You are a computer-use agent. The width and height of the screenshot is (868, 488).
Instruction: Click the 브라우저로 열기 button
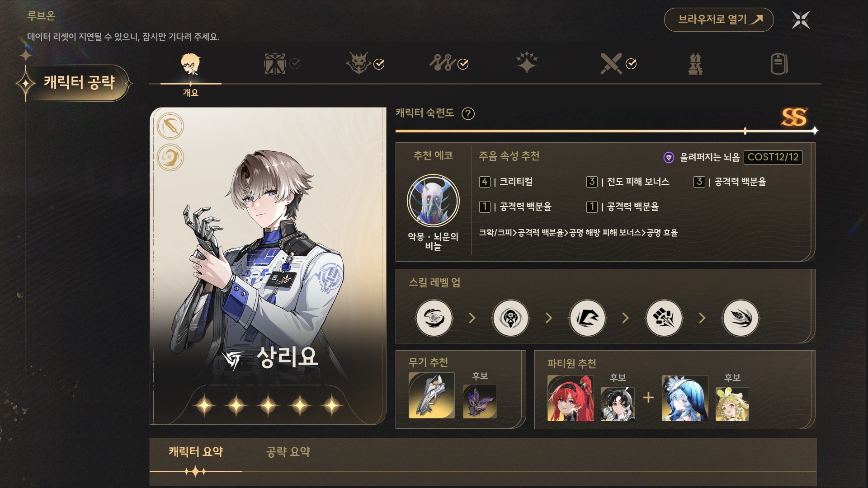[x=719, y=19]
